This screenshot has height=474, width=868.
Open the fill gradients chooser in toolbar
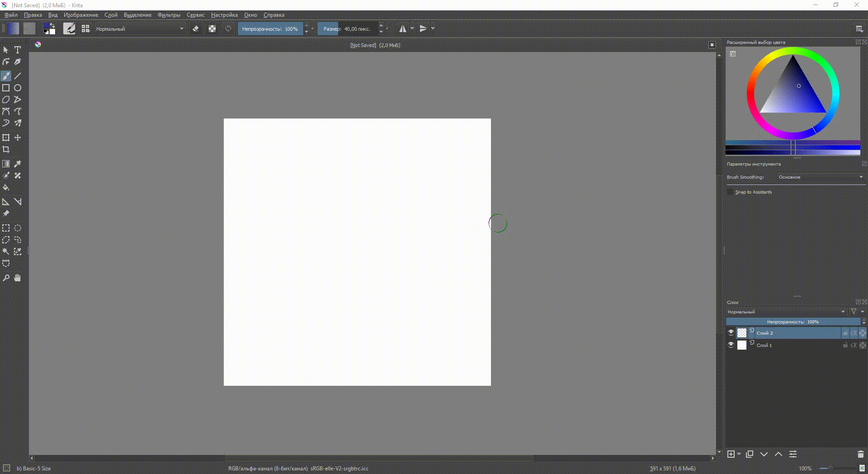[x=13, y=28]
